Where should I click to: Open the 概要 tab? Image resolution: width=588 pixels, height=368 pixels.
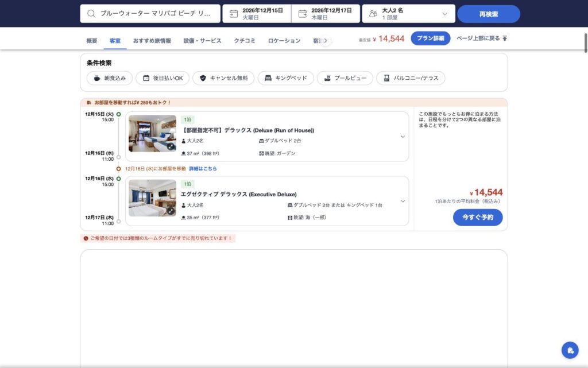pos(92,40)
